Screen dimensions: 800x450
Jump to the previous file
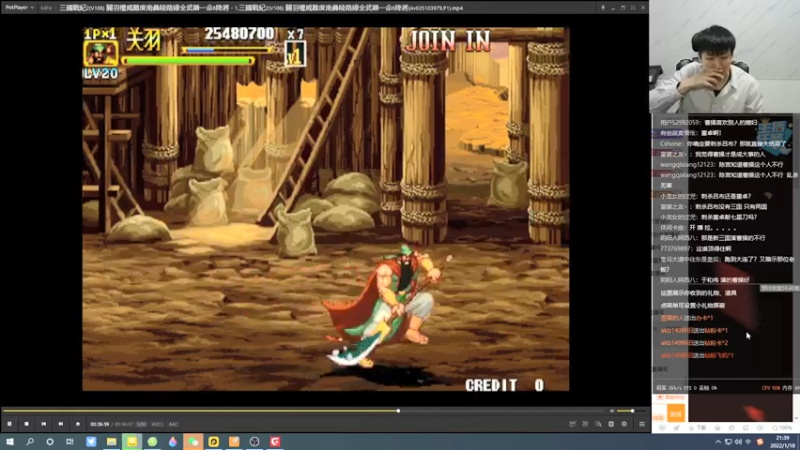43,424
